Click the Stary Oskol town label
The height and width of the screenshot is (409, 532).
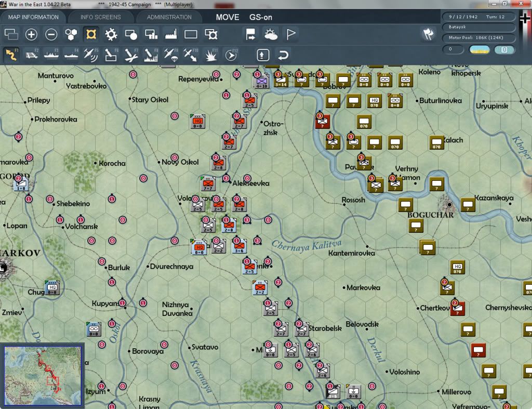(150, 100)
